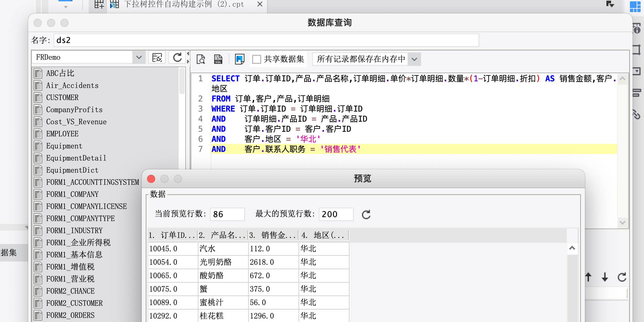
Task: Click the preview query document icon
Action: click(201, 59)
